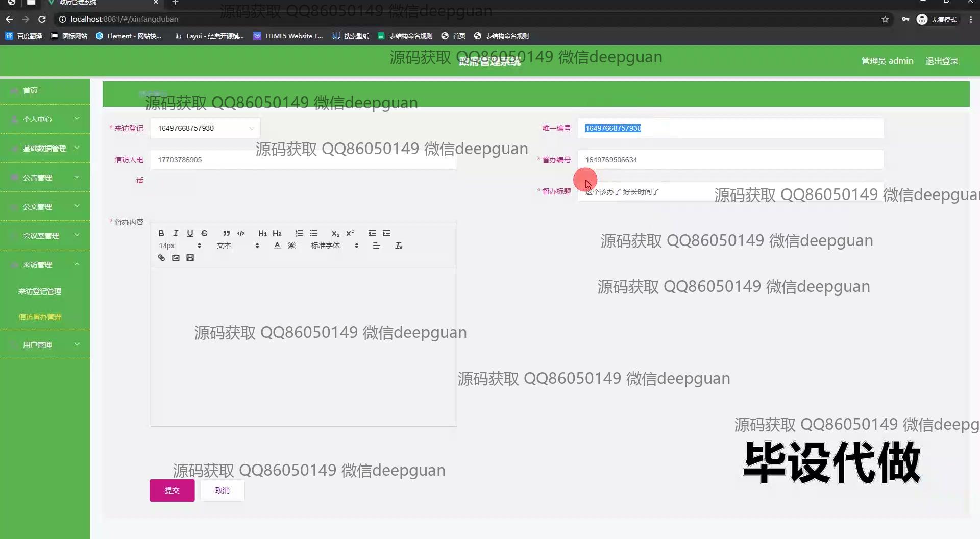
Task: Toggle underline formatting in the editor
Action: pos(190,233)
